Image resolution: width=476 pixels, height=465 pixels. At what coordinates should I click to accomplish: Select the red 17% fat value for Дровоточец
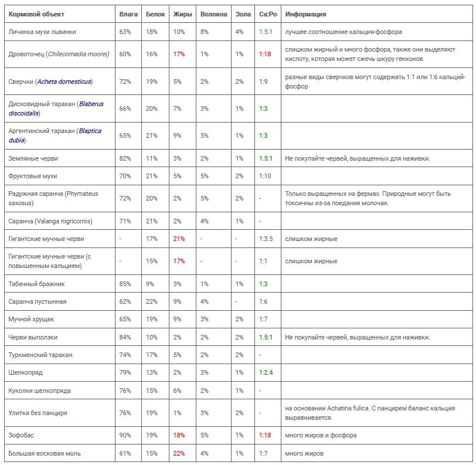coord(179,54)
